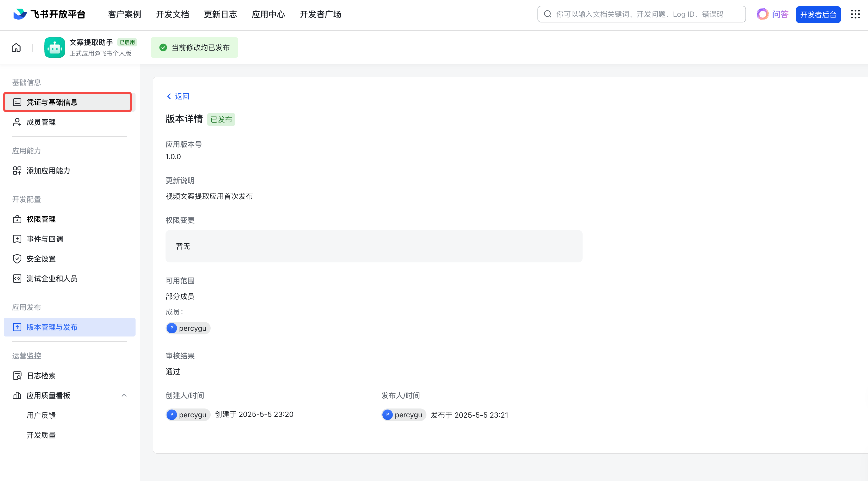Click the back chevron icon beside 返回

click(x=169, y=97)
